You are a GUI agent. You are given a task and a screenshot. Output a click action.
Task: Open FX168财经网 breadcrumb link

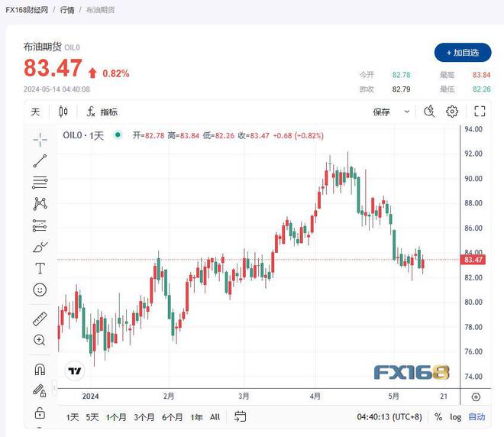point(27,10)
